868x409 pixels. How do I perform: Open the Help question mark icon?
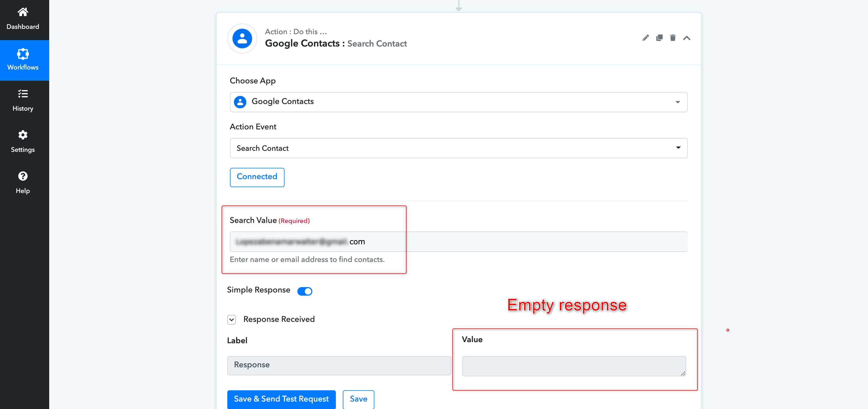tap(22, 176)
